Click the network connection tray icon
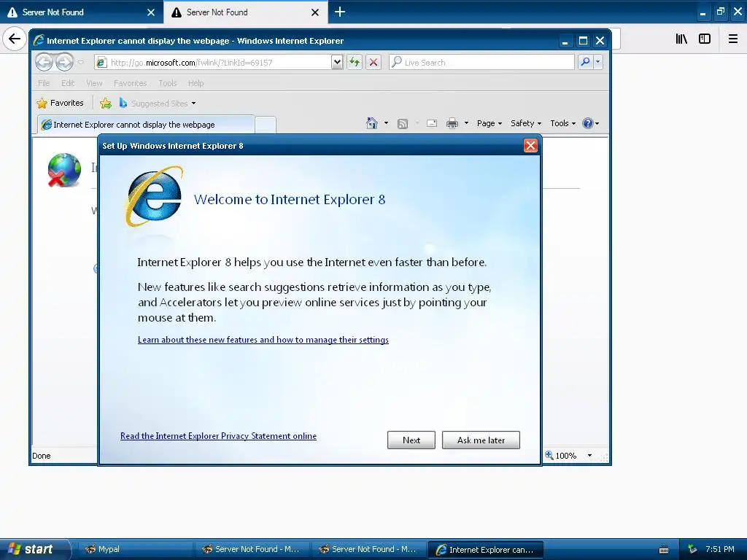The height and width of the screenshot is (560, 747). 692,549
